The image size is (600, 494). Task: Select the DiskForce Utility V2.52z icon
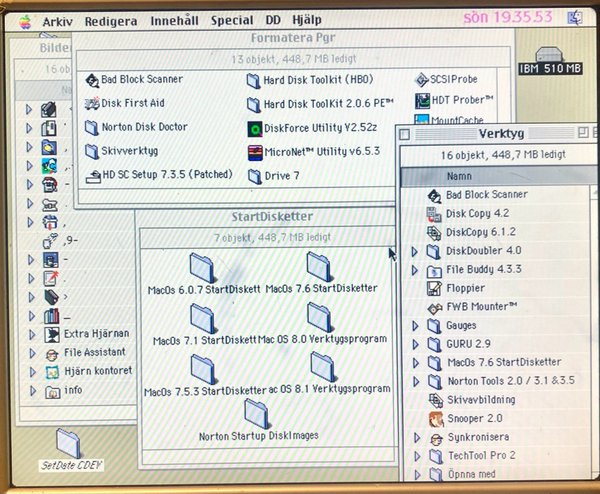click(255, 129)
